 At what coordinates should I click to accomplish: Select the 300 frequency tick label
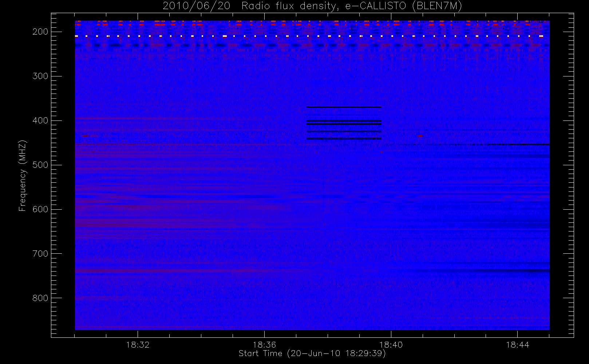[x=40, y=76]
